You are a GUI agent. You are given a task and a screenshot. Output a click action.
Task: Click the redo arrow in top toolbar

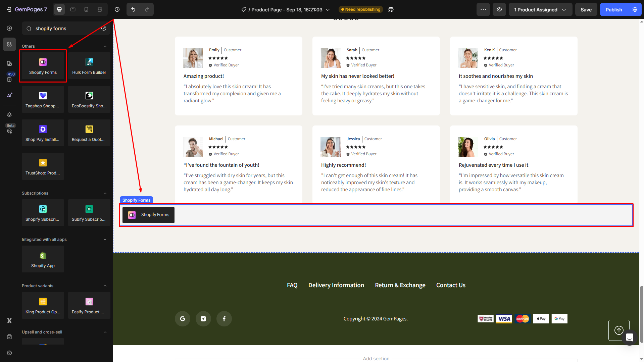point(147,9)
